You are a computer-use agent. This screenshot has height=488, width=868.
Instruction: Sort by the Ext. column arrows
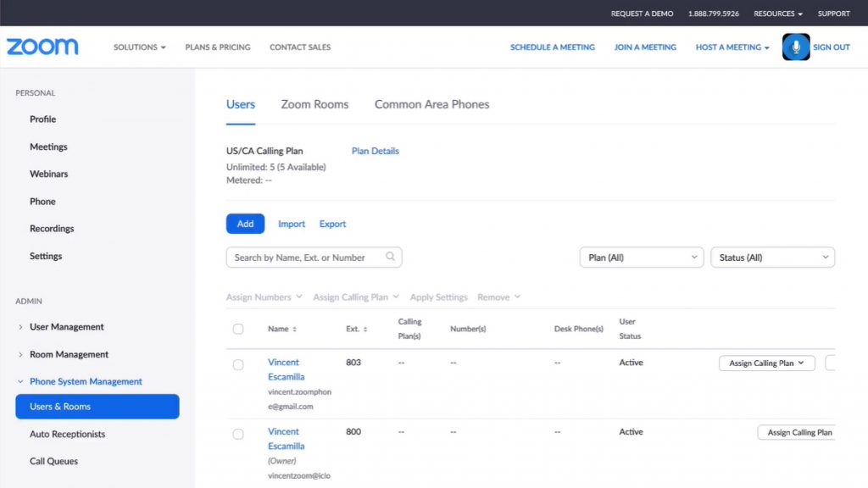(x=365, y=330)
